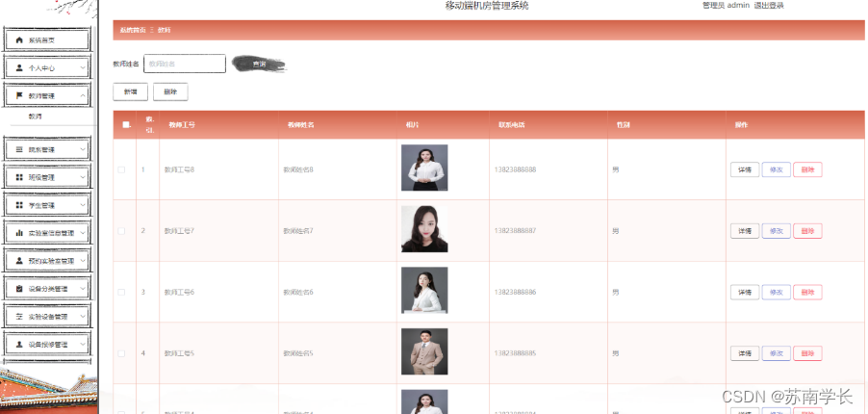Click 删除 for row 教师工号8
868x414 pixels.
tap(807, 169)
